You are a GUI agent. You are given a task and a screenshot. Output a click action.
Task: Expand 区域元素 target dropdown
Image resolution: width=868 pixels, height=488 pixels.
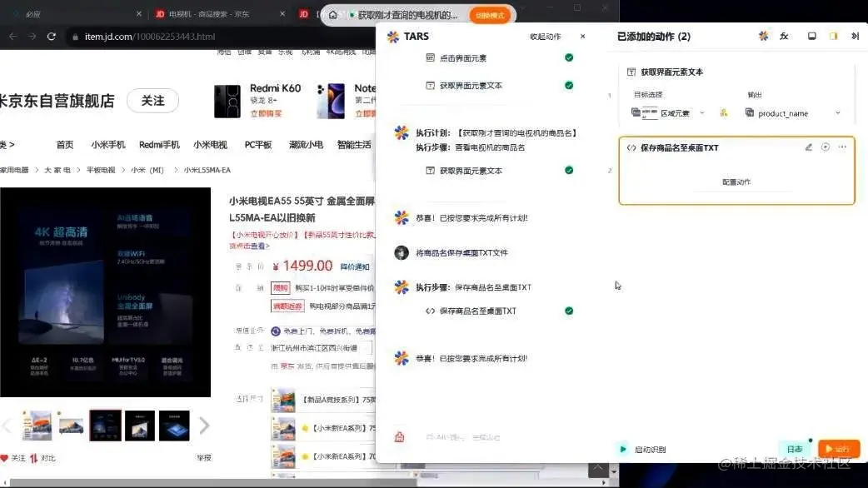pyautogui.click(x=702, y=113)
